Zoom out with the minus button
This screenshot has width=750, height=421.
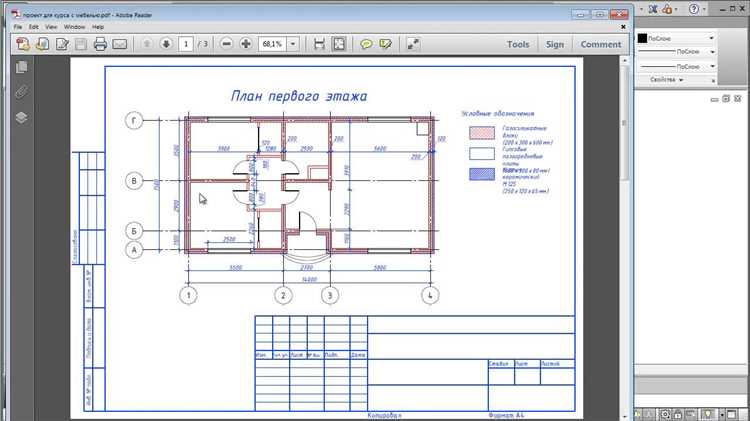(x=227, y=44)
